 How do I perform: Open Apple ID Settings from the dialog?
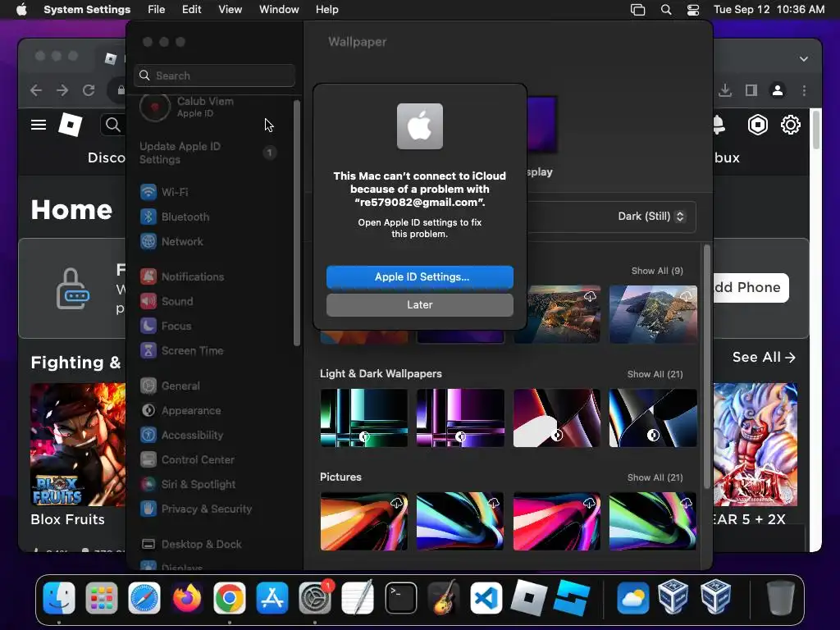[419, 277]
